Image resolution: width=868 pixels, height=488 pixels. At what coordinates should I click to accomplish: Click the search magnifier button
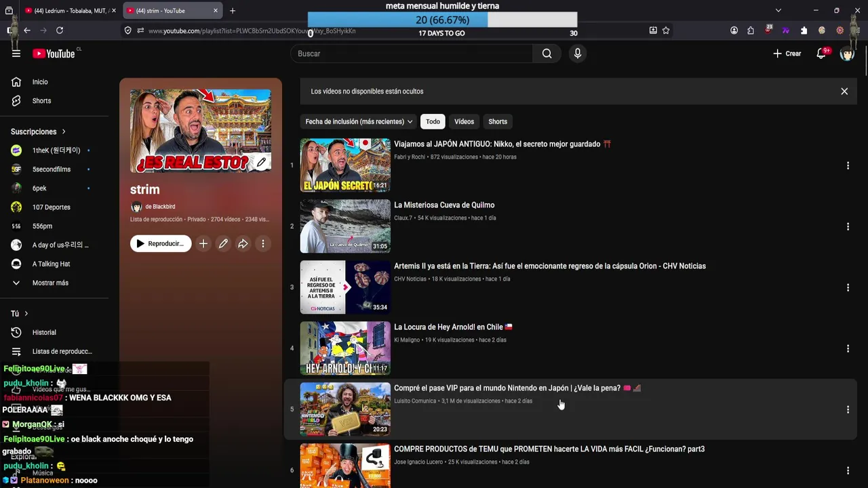click(x=547, y=54)
